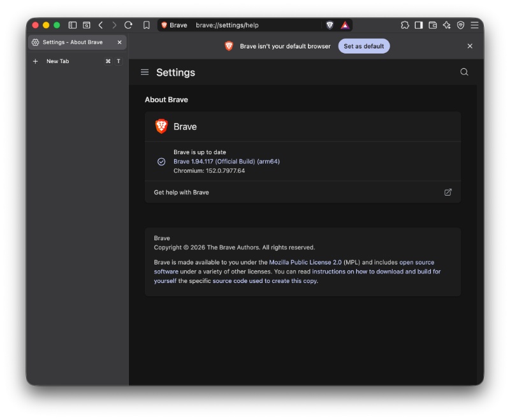Open the Extensions puzzle icon
The height and width of the screenshot is (420, 510).
pyautogui.click(x=405, y=25)
